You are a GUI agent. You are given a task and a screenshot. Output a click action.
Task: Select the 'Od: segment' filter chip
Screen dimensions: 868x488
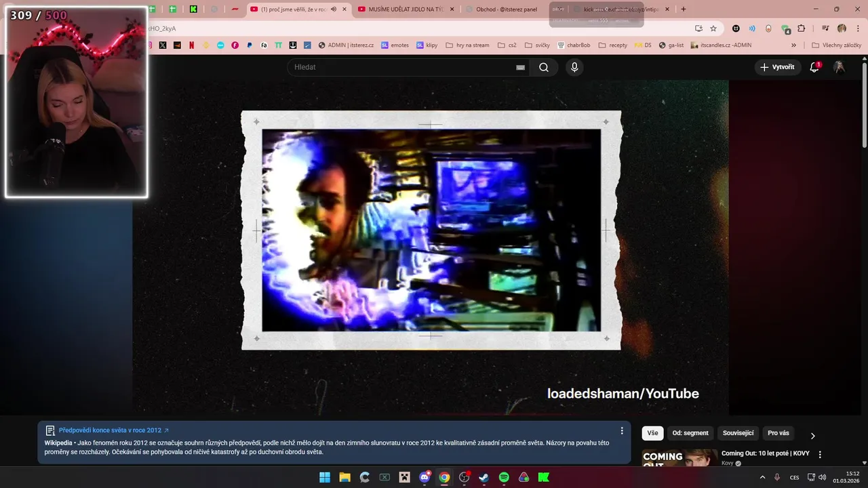690,433
